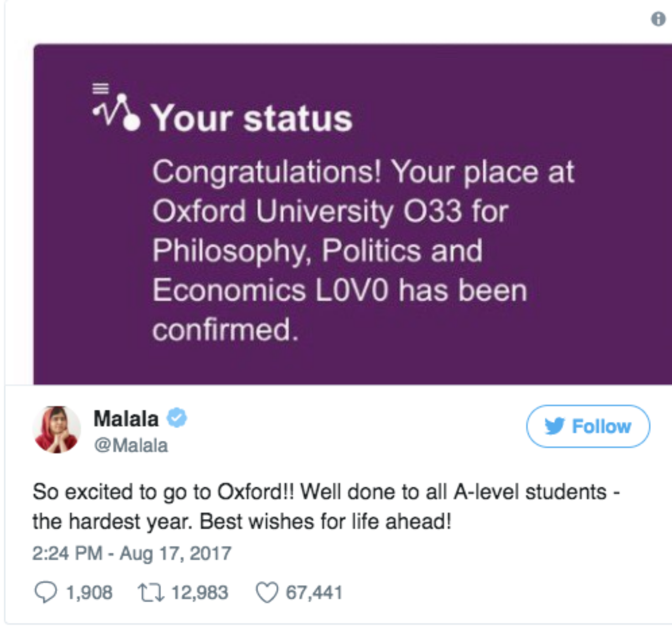Follow Malala using the Follow button
This screenshot has width=672, height=626.
coord(587,426)
